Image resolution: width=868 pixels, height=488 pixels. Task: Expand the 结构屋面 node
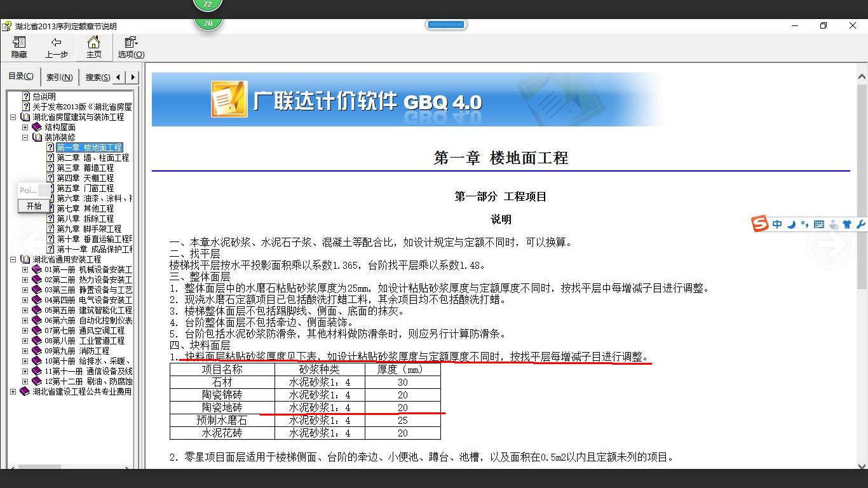[x=25, y=127]
